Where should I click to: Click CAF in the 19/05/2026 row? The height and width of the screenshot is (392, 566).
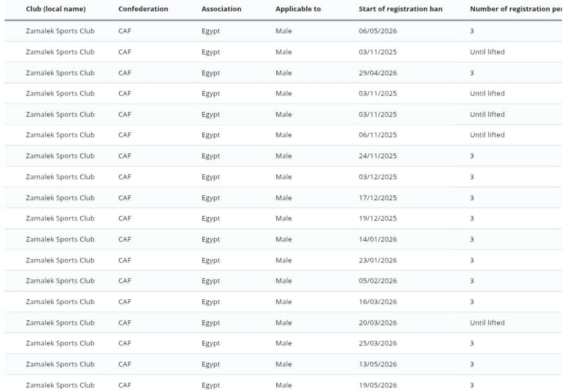point(124,385)
